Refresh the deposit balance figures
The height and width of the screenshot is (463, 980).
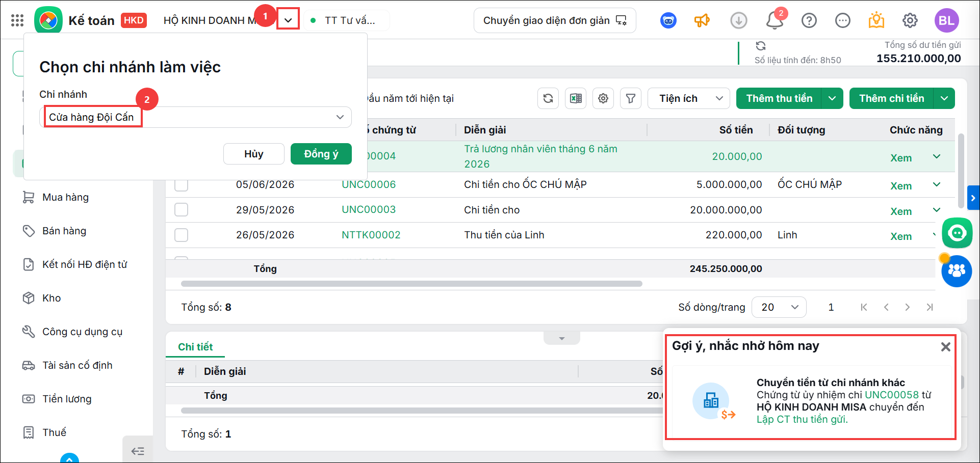(x=761, y=46)
